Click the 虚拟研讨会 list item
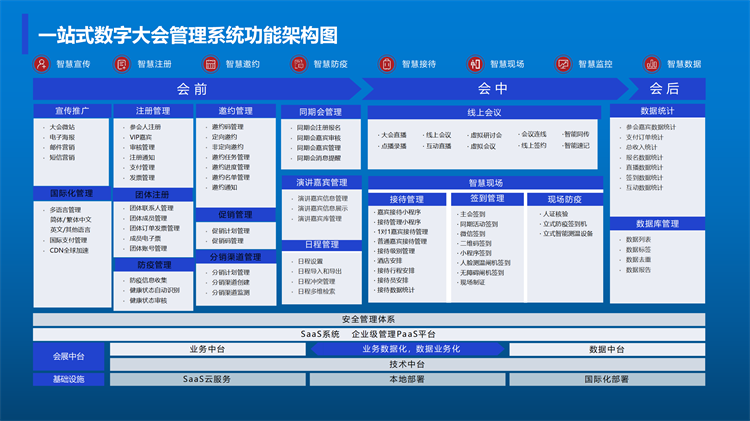This screenshot has height=421, width=750. (x=486, y=135)
